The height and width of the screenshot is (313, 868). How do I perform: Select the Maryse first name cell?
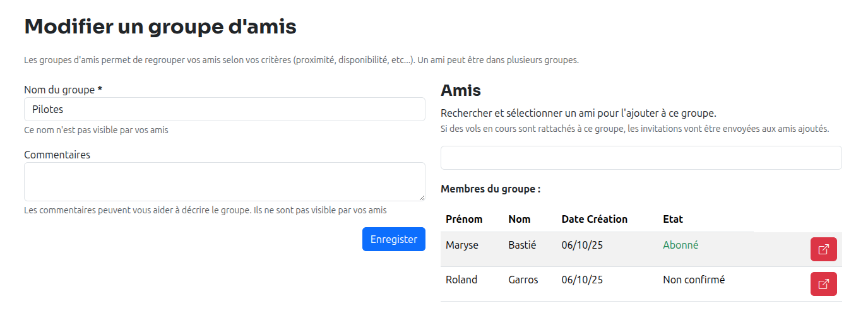click(461, 245)
